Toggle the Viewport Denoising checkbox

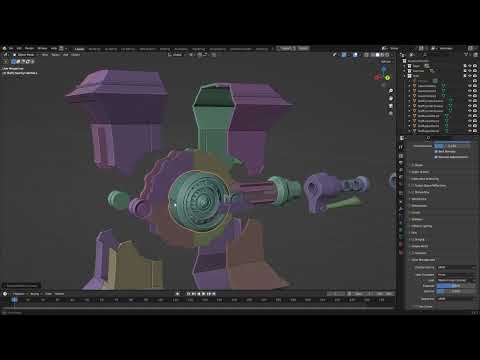coord(436,157)
